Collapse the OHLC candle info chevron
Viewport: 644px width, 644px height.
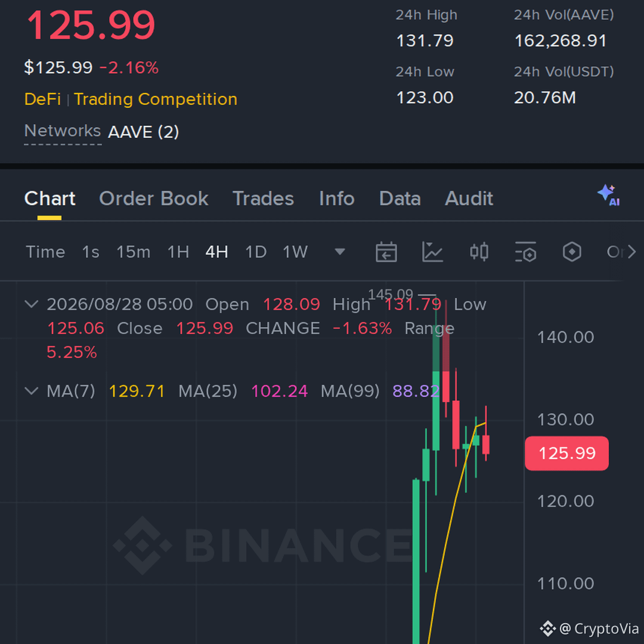point(31,304)
